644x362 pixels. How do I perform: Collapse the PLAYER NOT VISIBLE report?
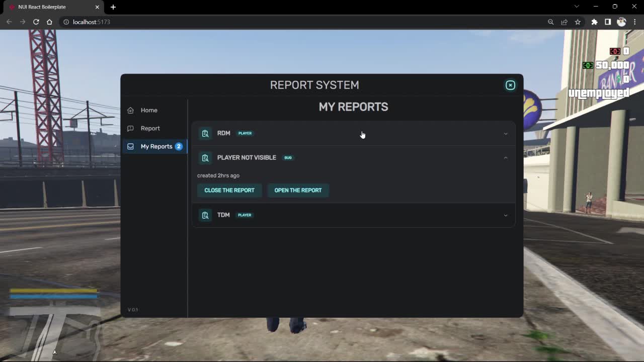[505, 157]
